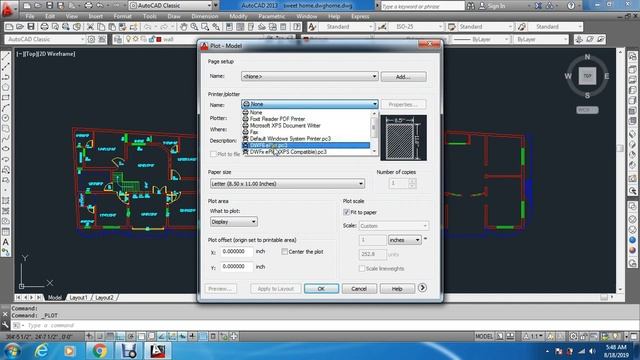Collapse the Printer/plotter Name dropdown
The image size is (640, 360).
tap(309, 104)
